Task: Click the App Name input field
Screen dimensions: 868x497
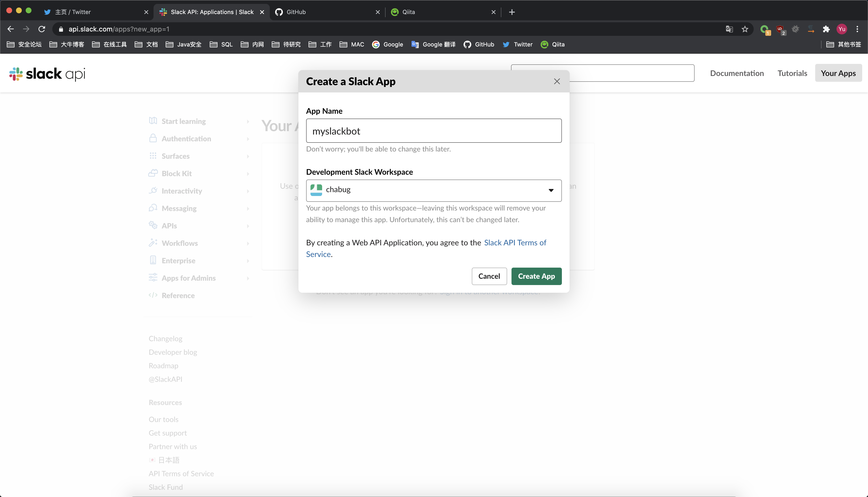Action: [434, 131]
